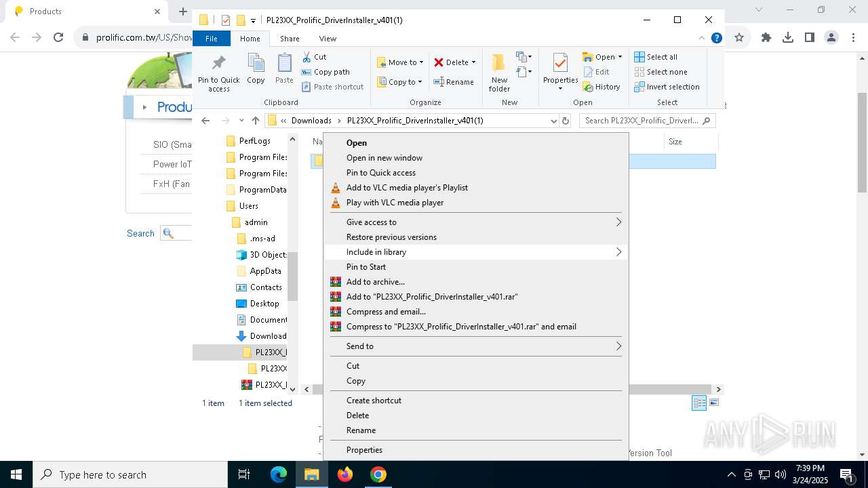
Task: Open the Send to submenu
Action: click(x=476, y=346)
